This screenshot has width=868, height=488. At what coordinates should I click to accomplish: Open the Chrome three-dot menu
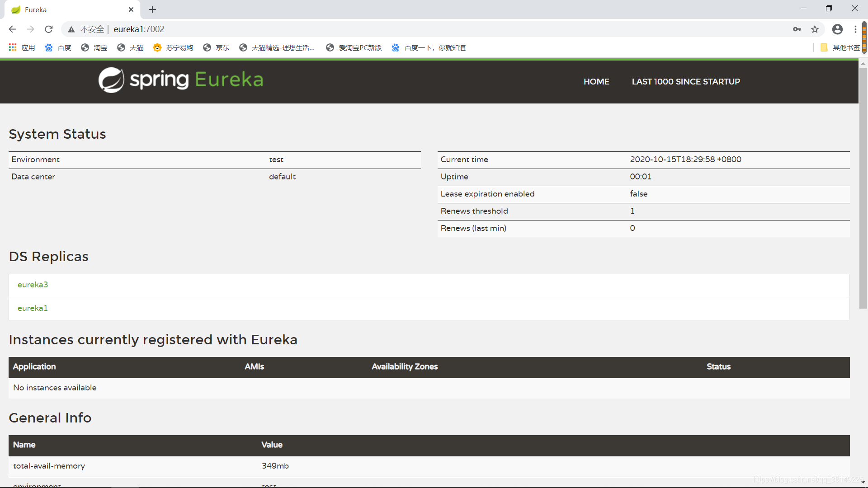click(855, 29)
